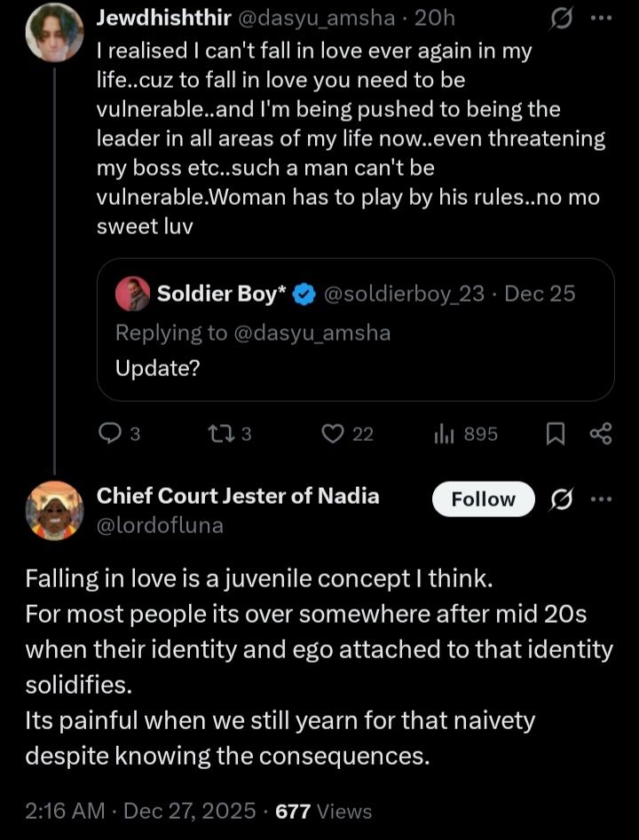Click the reply icon with 3 comments
The height and width of the screenshot is (840, 639).
click(x=109, y=434)
